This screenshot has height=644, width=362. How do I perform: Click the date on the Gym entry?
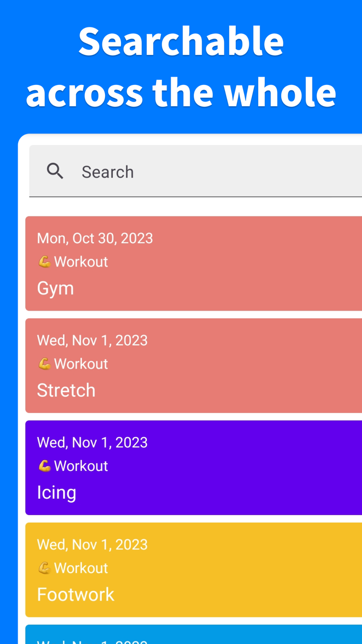click(95, 237)
